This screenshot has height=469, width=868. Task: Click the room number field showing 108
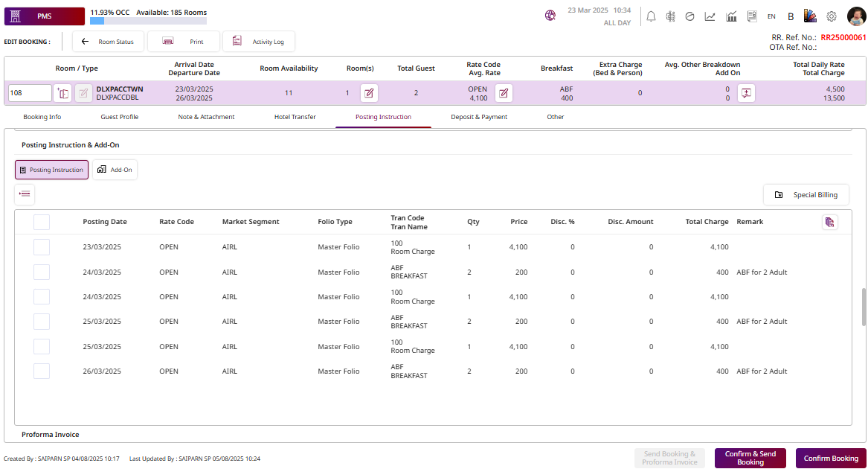point(30,93)
